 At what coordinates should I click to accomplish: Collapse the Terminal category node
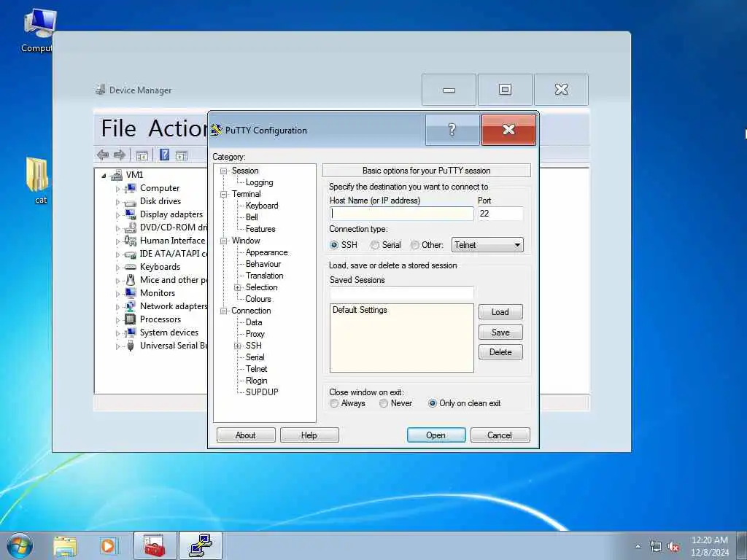223,194
